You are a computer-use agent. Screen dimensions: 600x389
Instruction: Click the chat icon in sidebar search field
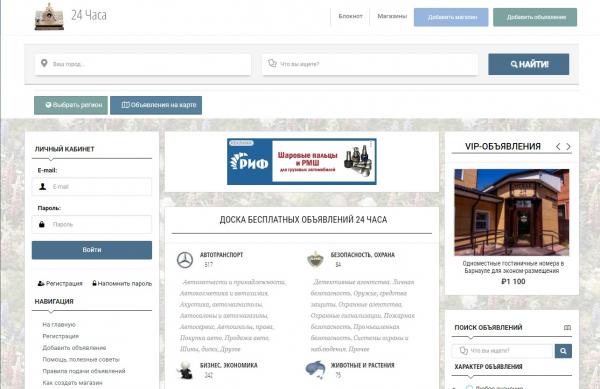click(x=463, y=350)
